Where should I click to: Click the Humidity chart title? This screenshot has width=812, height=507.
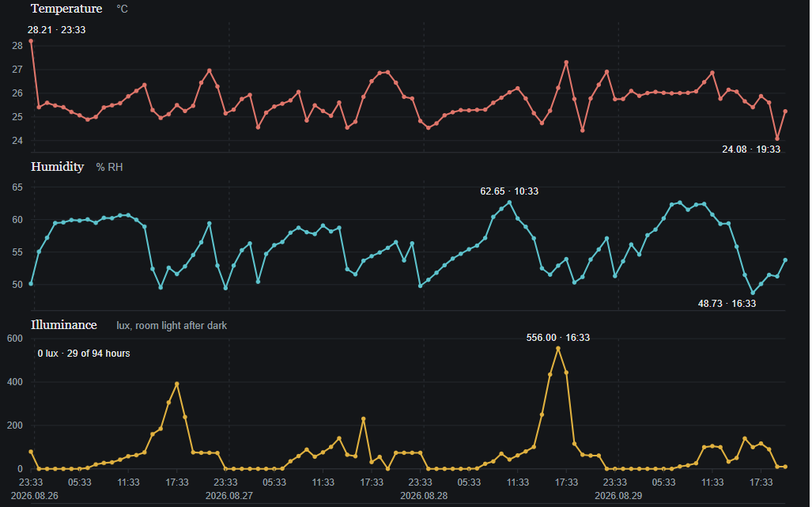(x=57, y=167)
